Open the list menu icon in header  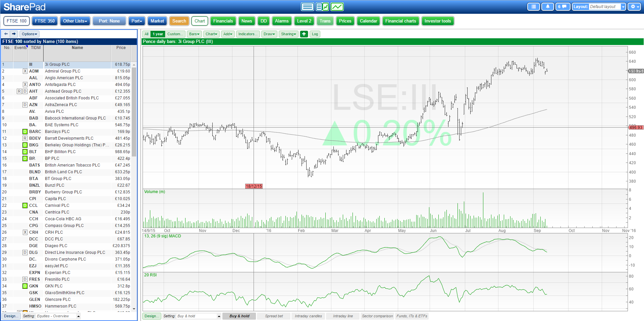click(x=533, y=7)
